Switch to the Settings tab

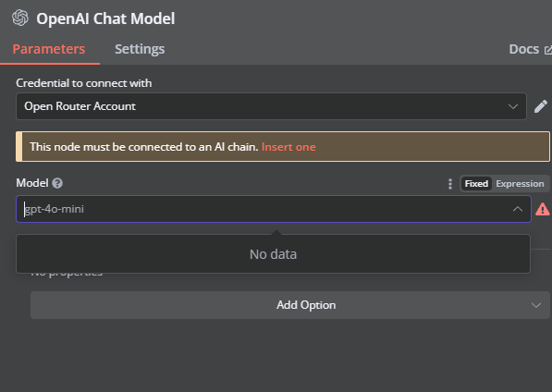click(140, 49)
